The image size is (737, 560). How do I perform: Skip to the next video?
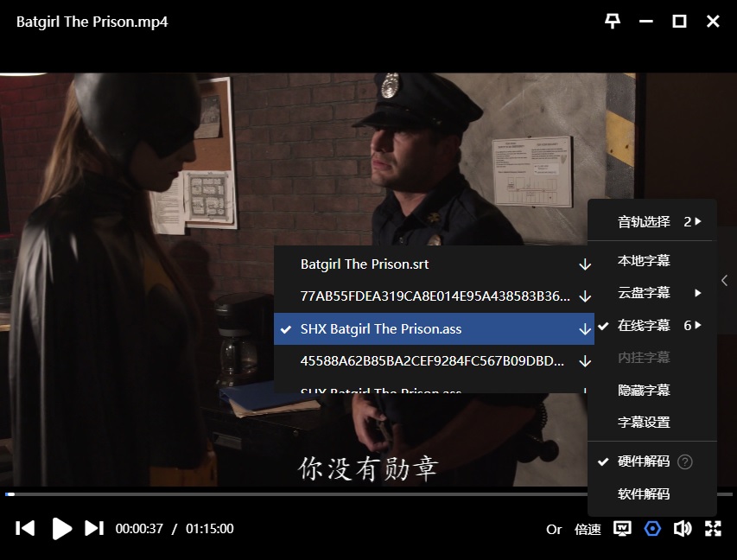94,529
